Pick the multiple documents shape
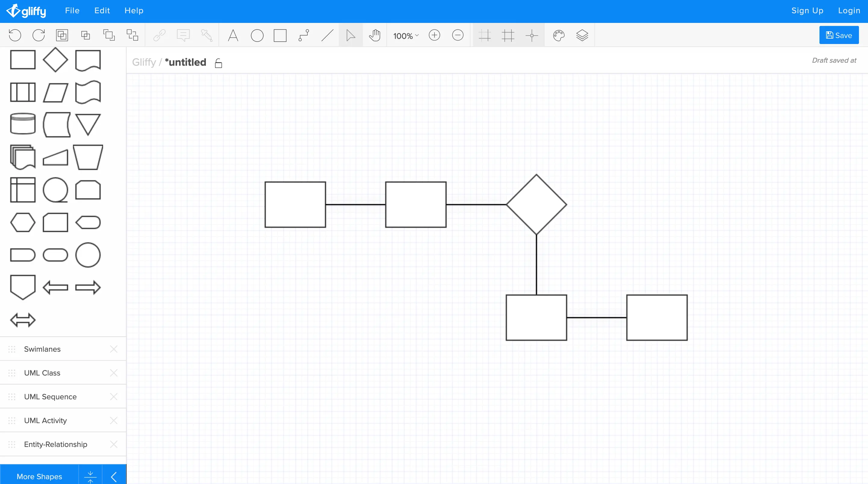The width and height of the screenshot is (868, 484). click(x=23, y=157)
